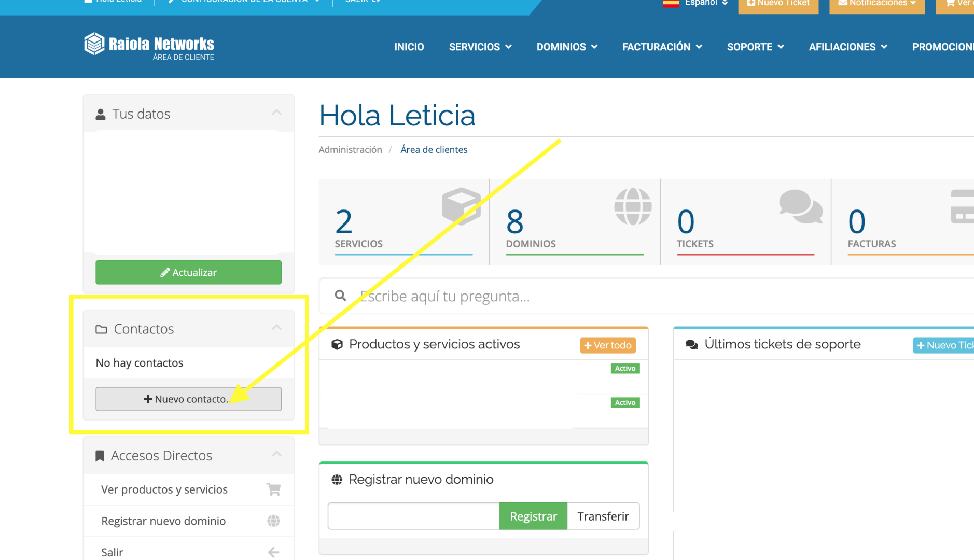Click the box icon in Servicios tile
Screen dimensions: 974x560
[461, 206]
